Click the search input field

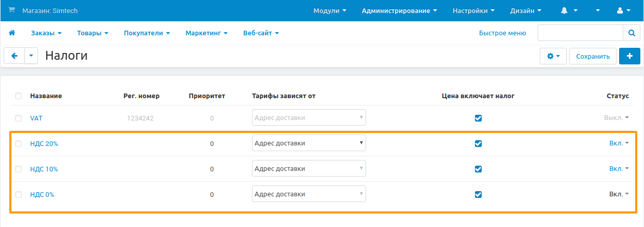click(580, 33)
